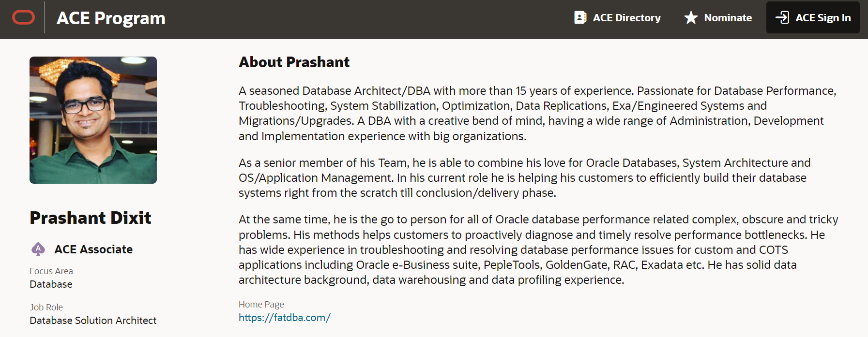Select the Nominate menu item text
Viewport: 868px width, 337px height.
728,18
